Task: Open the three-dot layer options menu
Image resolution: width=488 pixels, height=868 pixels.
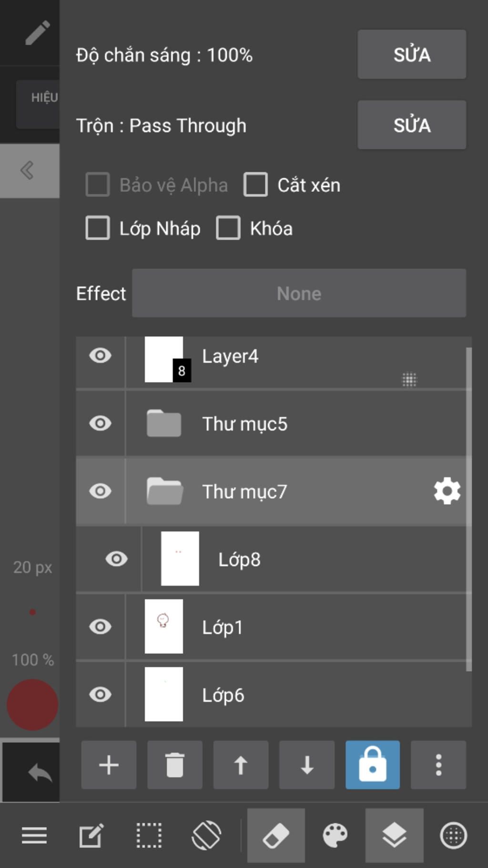Action: coord(438,765)
